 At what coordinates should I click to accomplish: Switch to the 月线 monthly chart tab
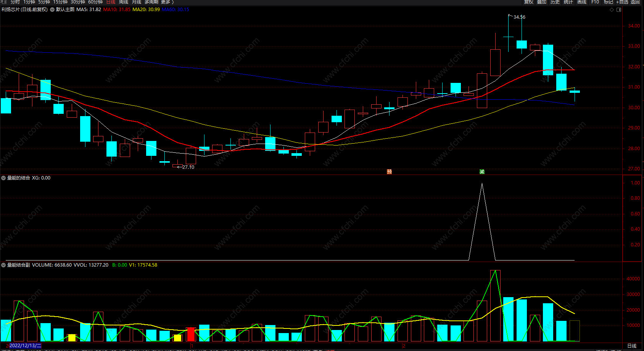tap(137, 2)
